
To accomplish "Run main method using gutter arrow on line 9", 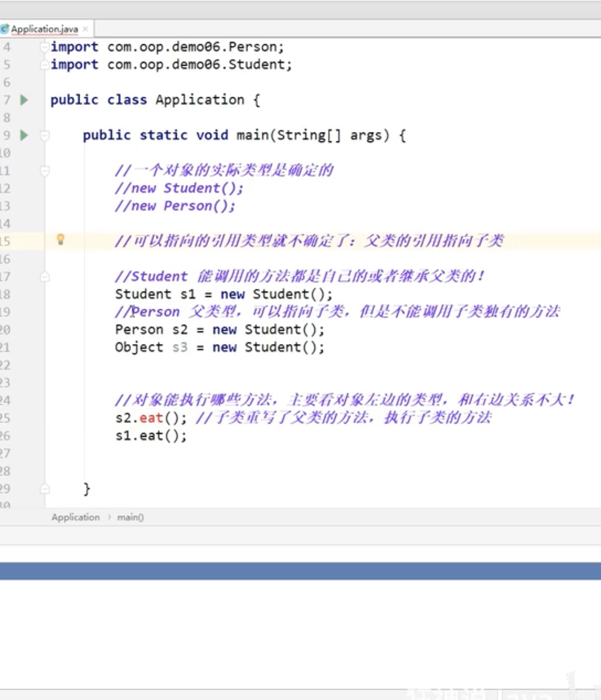I will 24,135.
